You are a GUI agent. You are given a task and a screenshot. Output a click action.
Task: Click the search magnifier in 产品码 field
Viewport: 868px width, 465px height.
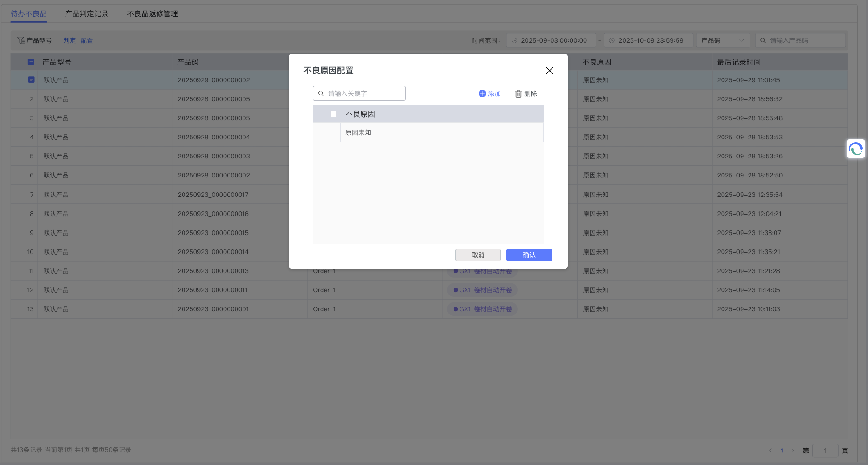point(763,40)
